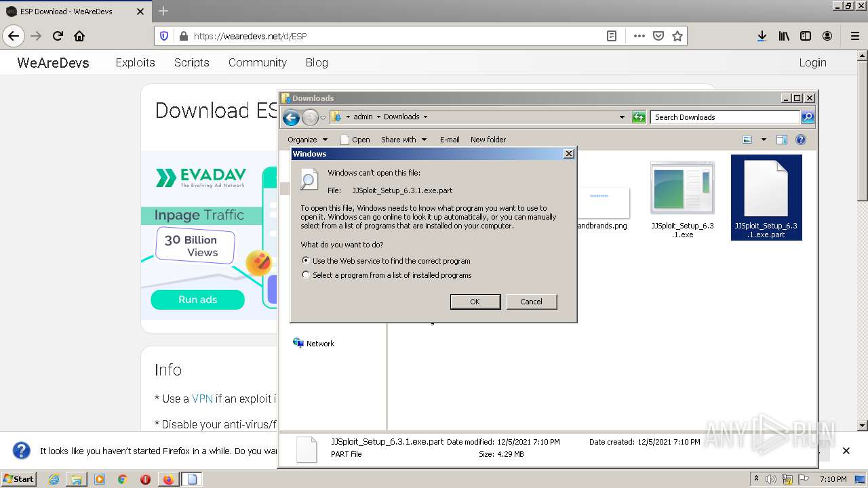Click the Firefox URL address field
868x488 pixels.
click(397, 36)
